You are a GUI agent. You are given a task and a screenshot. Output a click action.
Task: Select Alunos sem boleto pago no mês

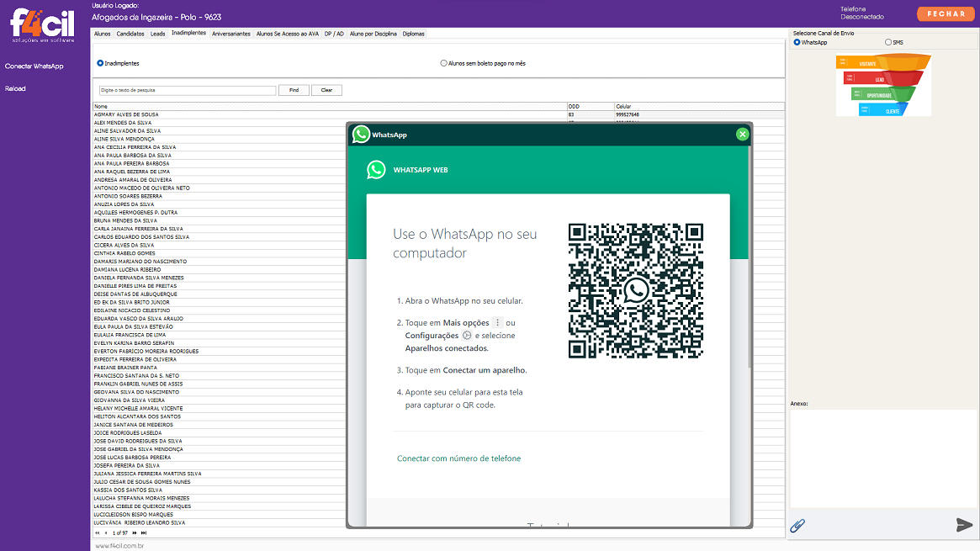tap(444, 63)
